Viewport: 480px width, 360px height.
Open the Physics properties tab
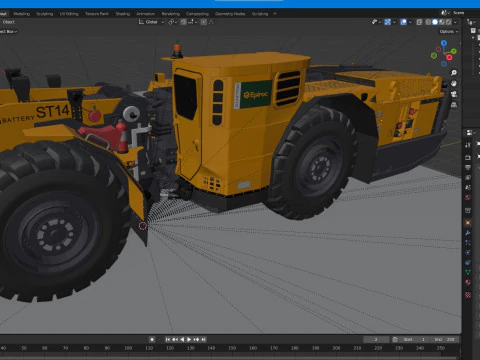tap(468, 252)
